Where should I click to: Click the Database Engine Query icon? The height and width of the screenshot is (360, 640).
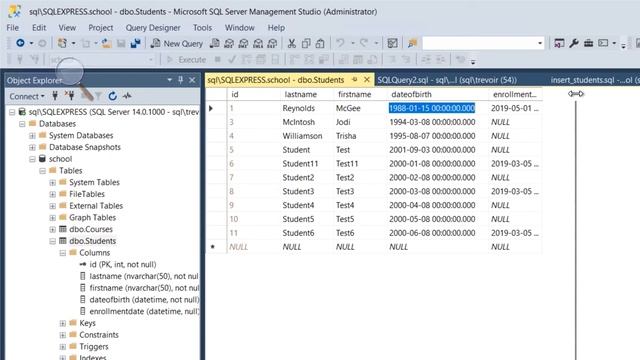coord(214,43)
